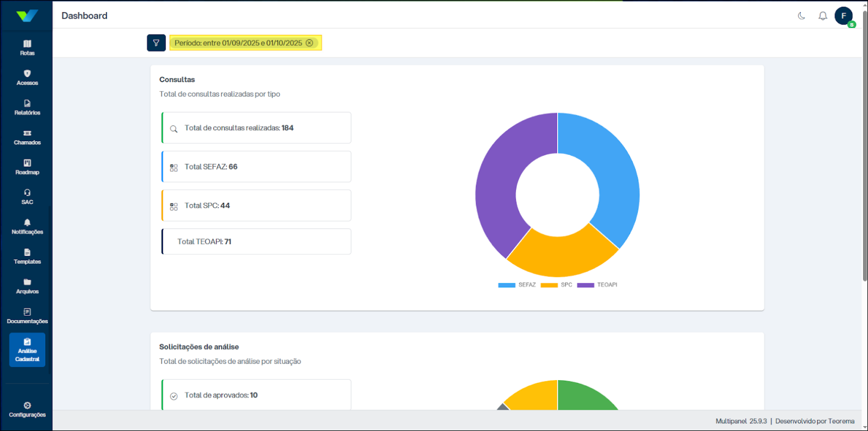Viewport: 868px width, 431px height.
Task: Click the Dashboard page title
Action: click(84, 16)
